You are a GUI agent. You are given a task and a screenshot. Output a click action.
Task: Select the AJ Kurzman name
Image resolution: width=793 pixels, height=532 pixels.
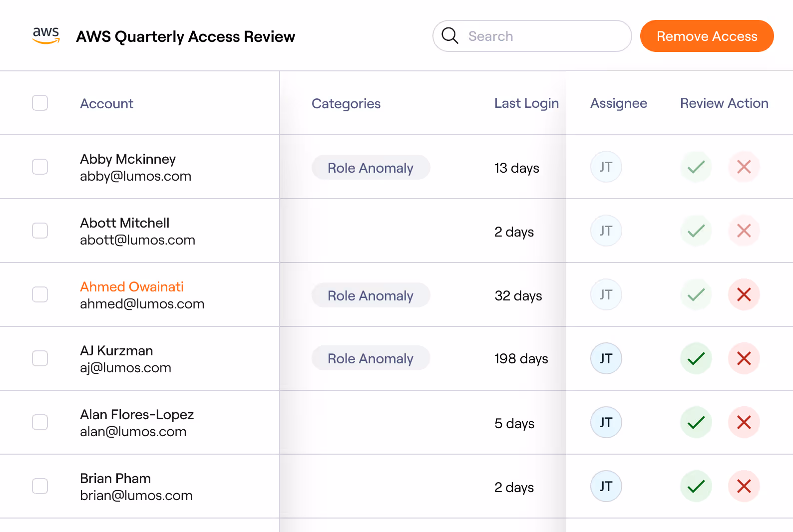(x=116, y=351)
